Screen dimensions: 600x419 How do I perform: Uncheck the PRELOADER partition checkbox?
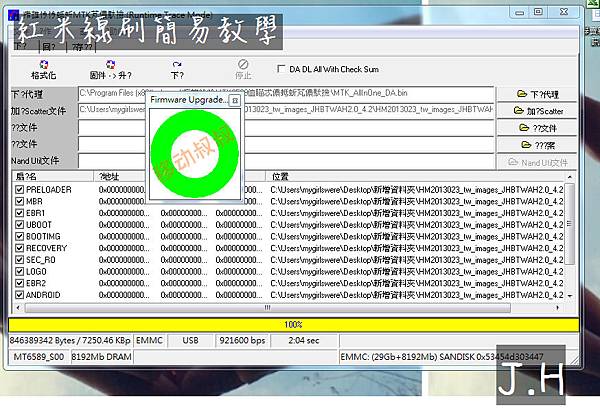point(20,189)
